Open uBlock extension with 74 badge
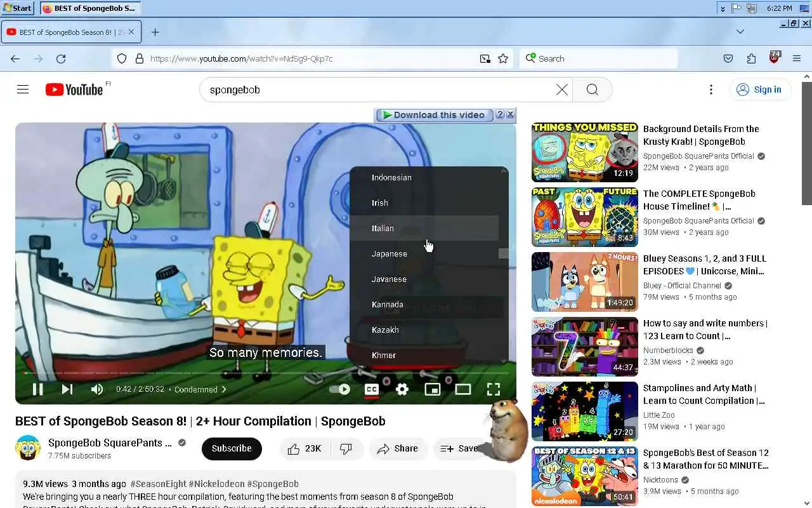The height and width of the screenshot is (508, 812). [x=774, y=58]
